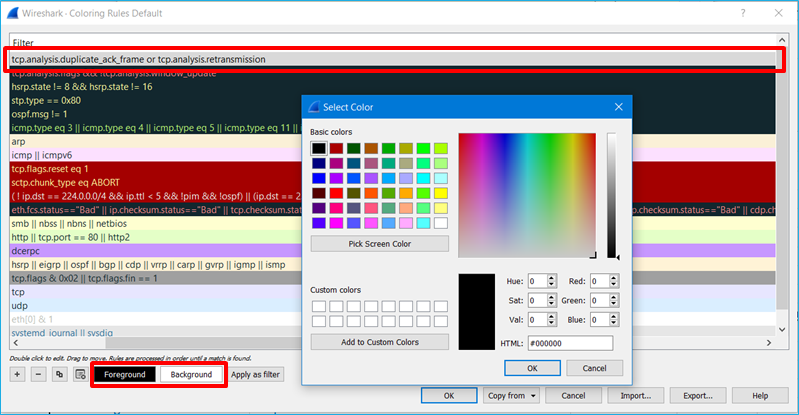Click the Pick Screen Color button
Image resolution: width=799 pixels, height=415 pixels.
click(x=380, y=244)
